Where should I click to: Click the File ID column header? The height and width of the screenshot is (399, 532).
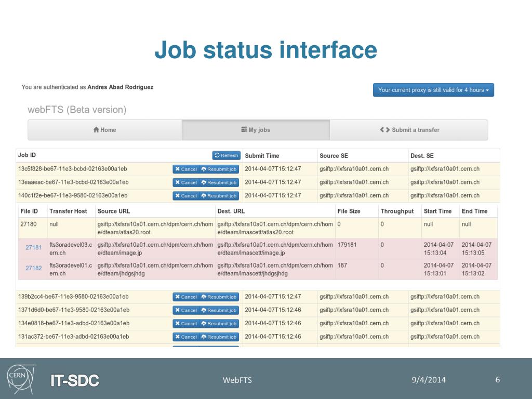[29, 211]
